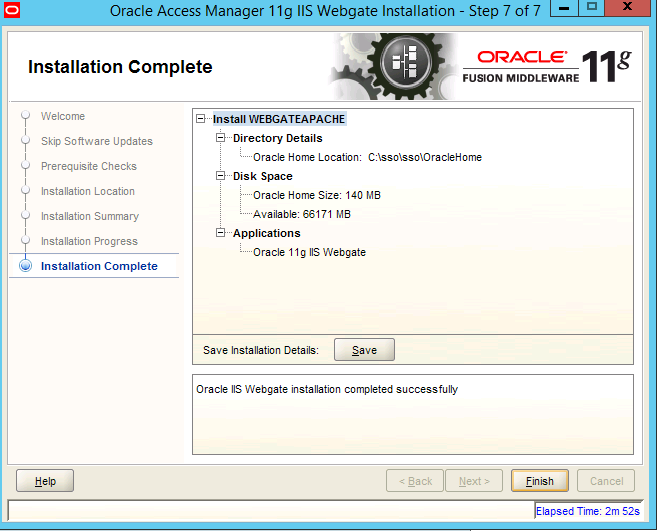Click the installation completed successfully message
This screenshot has width=658, height=531.
[327, 389]
